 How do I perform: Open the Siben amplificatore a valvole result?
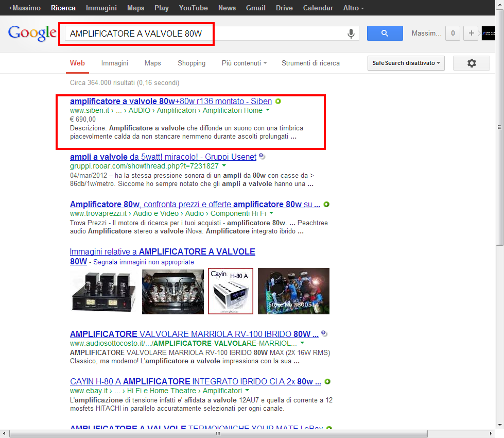[x=171, y=101]
